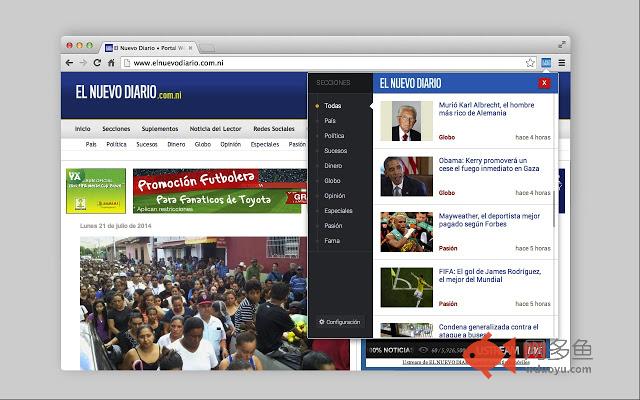The image size is (640, 400).
Task: Select Especiales in the popup sections list
Action: point(338,211)
